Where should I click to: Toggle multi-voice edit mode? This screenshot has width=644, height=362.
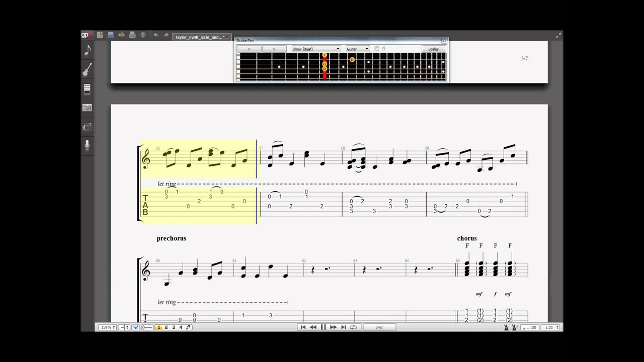click(x=189, y=327)
